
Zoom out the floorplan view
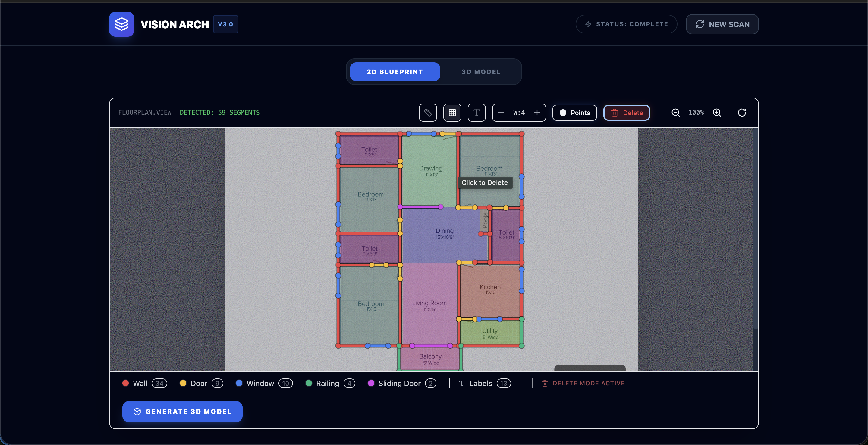(675, 112)
